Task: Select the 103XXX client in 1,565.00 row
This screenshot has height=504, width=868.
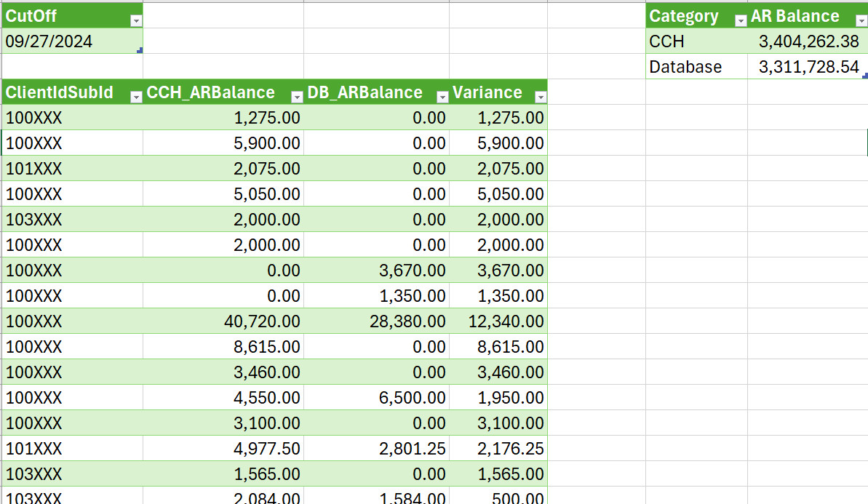Action: 72,473
